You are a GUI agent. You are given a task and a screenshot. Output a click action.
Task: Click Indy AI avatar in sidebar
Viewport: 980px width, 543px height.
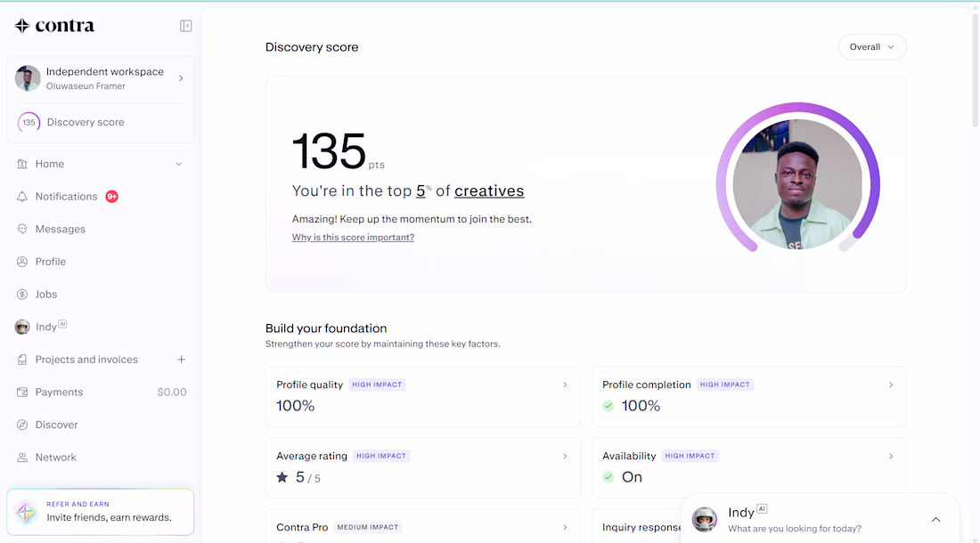click(x=22, y=327)
